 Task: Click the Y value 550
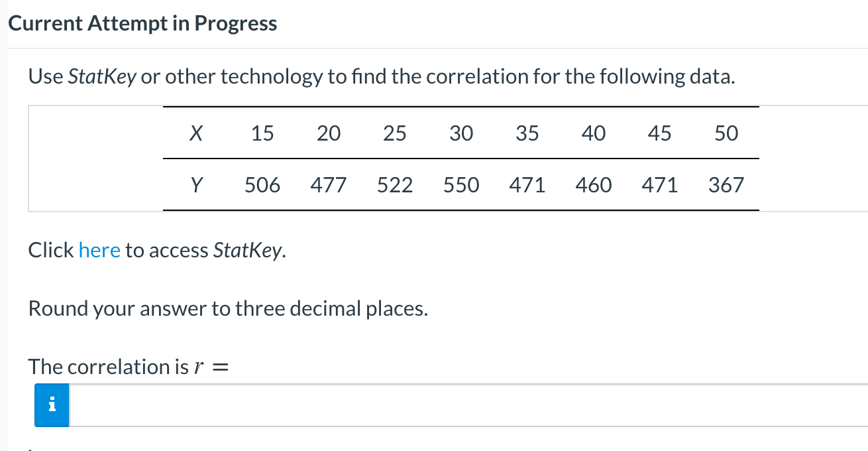click(461, 185)
